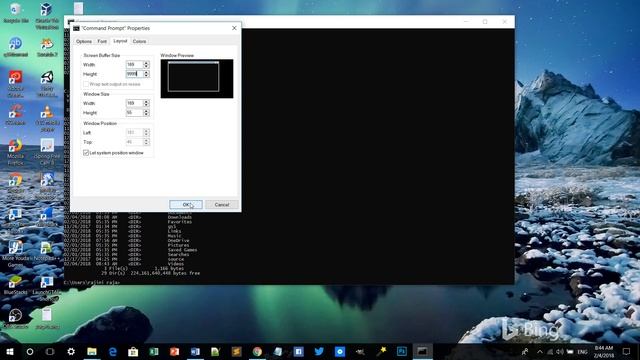Open Microsoft Store from taskbar

point(133,351)
